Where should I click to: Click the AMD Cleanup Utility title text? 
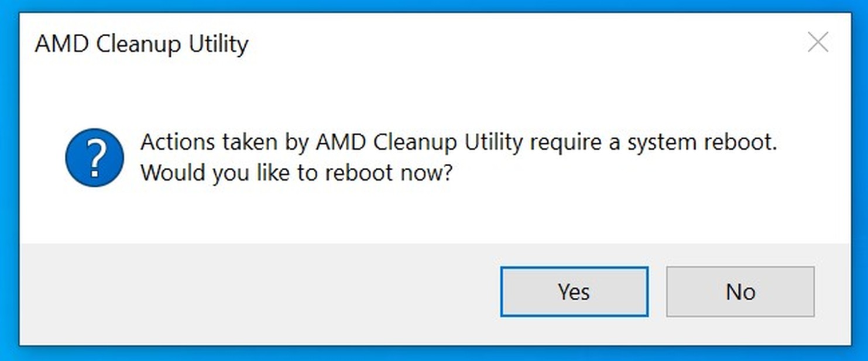142,44
